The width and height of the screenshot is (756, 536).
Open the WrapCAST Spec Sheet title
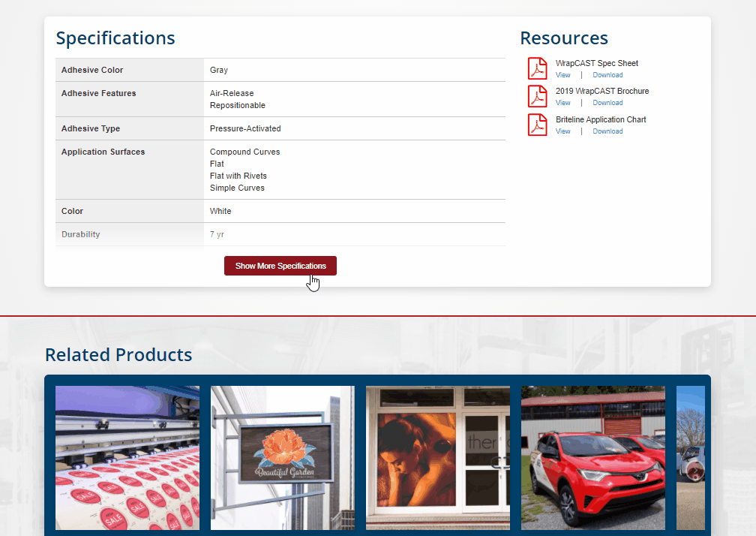coord(596,63)
